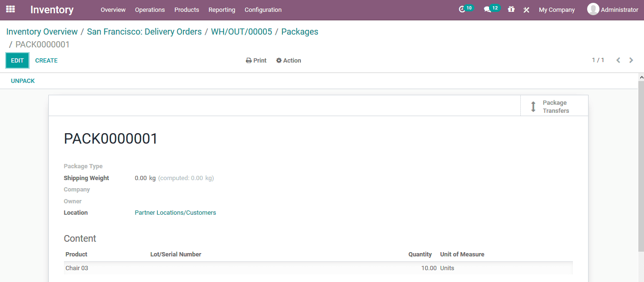Screen dimensions: 644x282
Task: Open the Configuration menu
Action: click(263, 9)
